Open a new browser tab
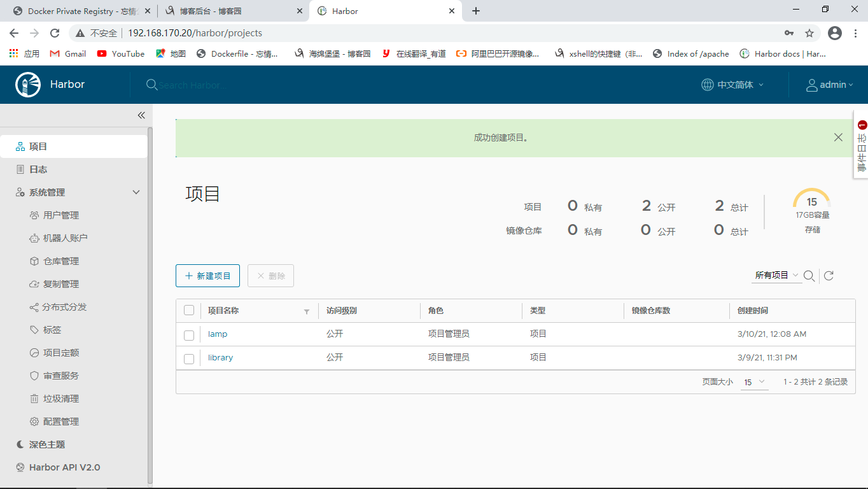Viewport: 868px width, 489px height. (x=476, y=11)
